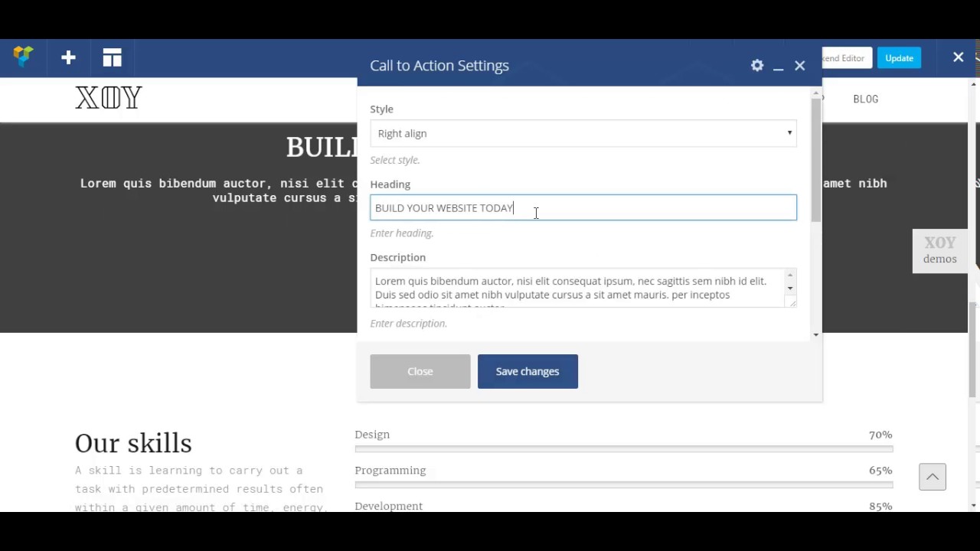Viewport: 980px width, 551px height.
Task: Click the Heading input field
Action: coord(583,207)
